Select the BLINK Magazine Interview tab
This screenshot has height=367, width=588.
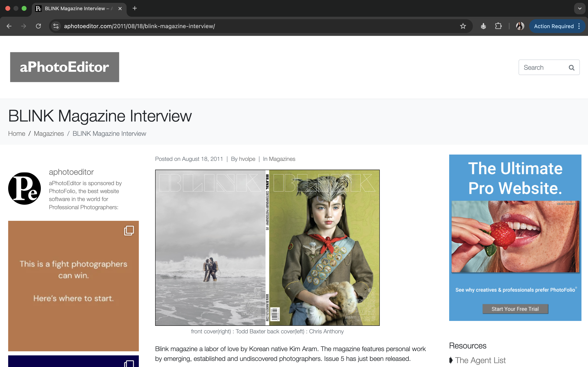coord(75,9)
